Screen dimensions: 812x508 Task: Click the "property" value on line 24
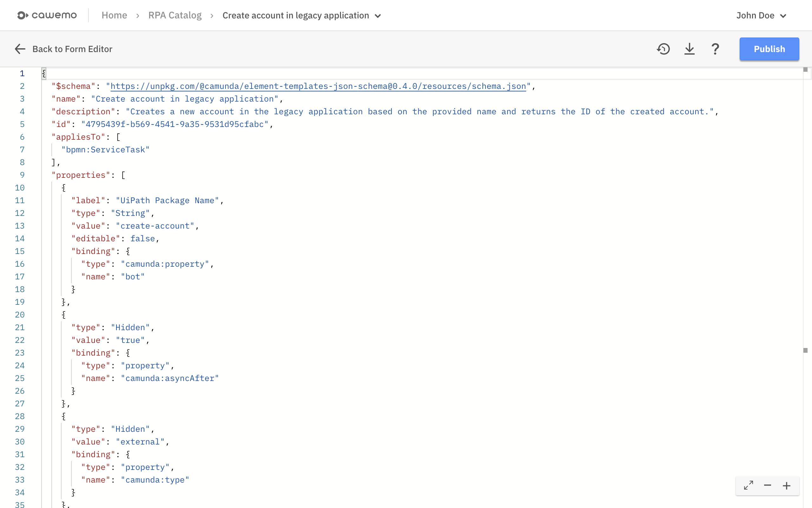pos(145,365)
